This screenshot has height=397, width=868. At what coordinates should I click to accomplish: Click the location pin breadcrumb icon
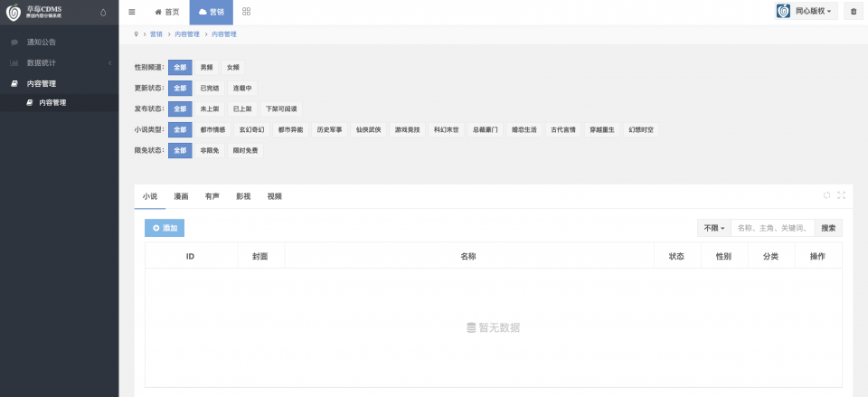(136, 34)
